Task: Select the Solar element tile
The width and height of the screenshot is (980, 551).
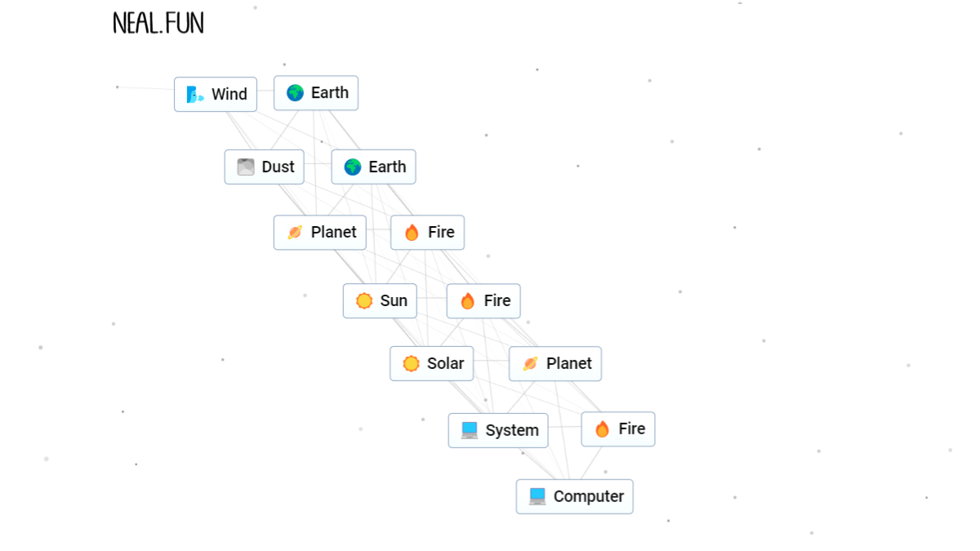Action: coord(431,363)
